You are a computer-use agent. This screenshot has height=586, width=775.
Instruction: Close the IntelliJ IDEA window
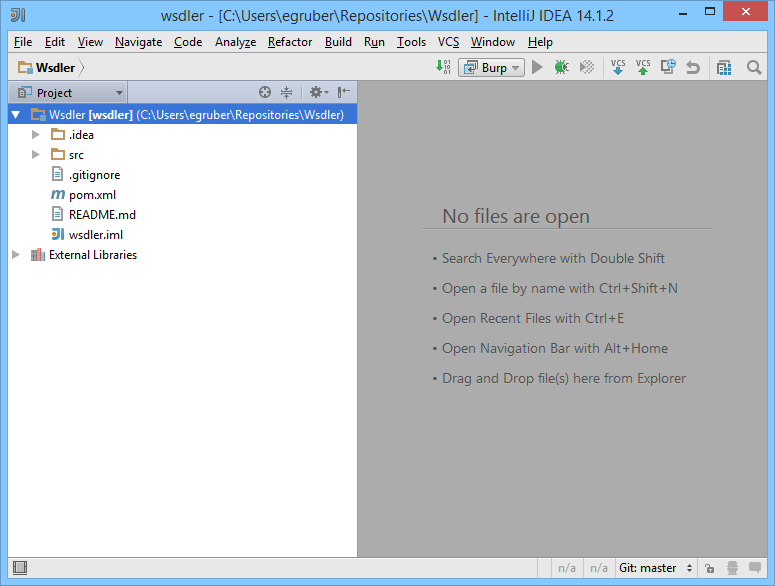pyautogui.click(x=745, y=12)
